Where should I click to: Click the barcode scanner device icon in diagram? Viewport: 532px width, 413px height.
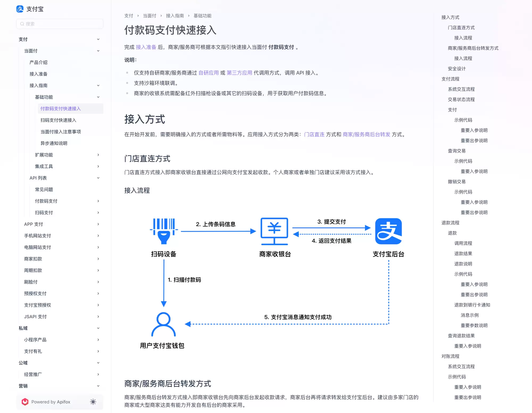pyautogui.click(x=164, y=231)
